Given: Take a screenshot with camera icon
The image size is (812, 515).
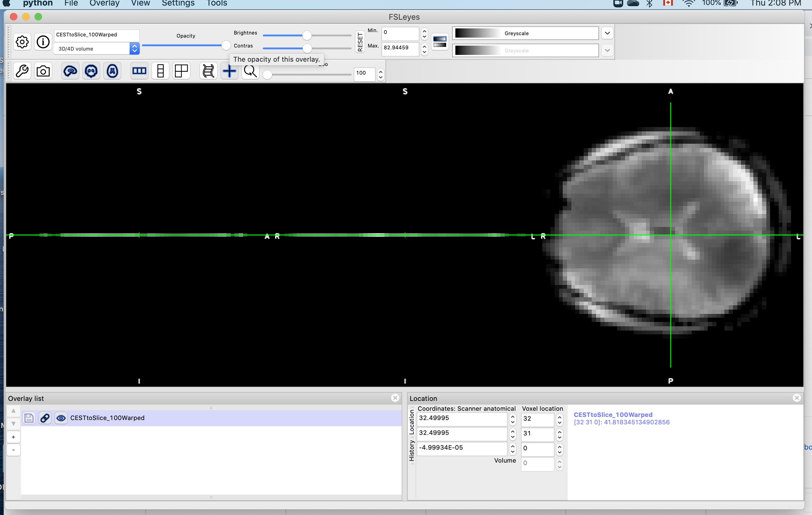Looking at the screenshot, I should pos(43,71).
